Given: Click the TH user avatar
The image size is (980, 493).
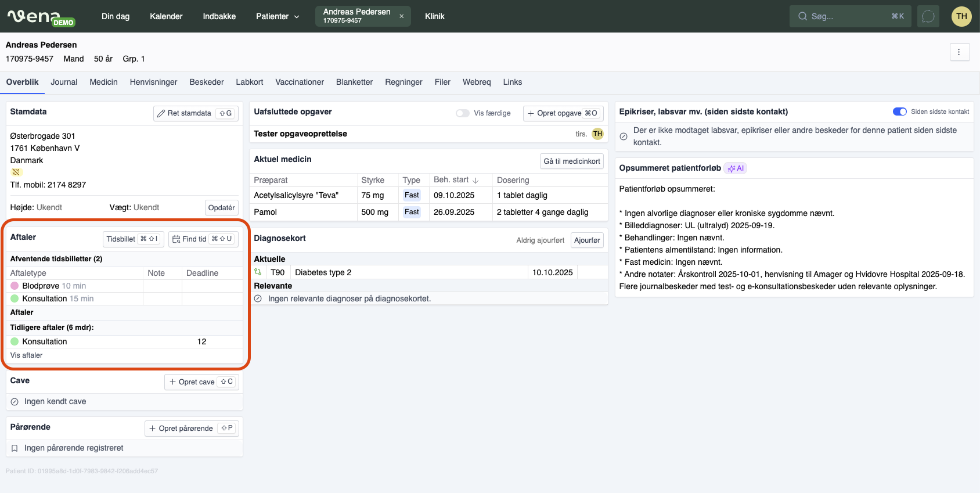Looking at the screenshot, I should tap(961, 16).
